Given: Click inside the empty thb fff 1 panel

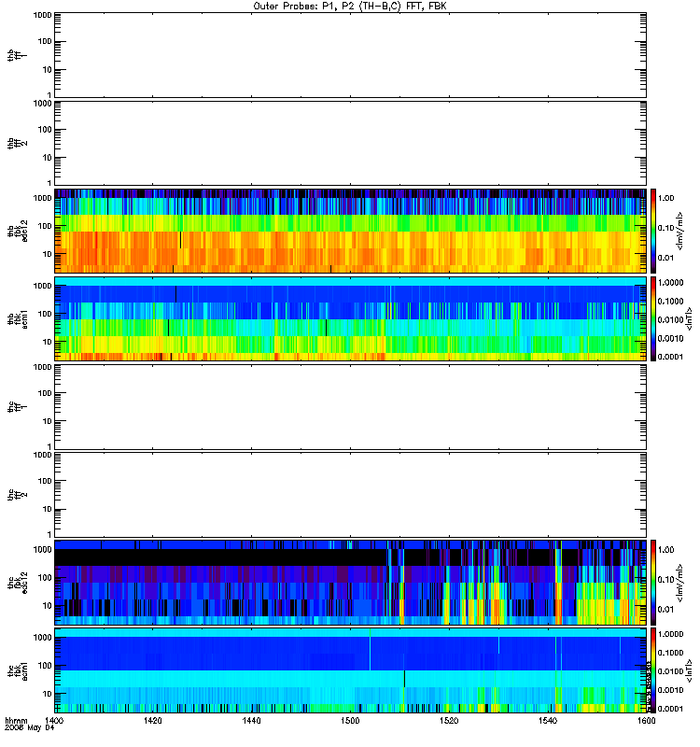Looking at the screenshot, I should (x=350, y=55).
